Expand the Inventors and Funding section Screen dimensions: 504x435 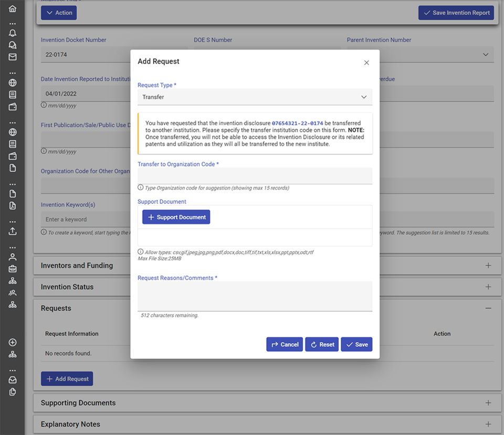tap(488, 265)
